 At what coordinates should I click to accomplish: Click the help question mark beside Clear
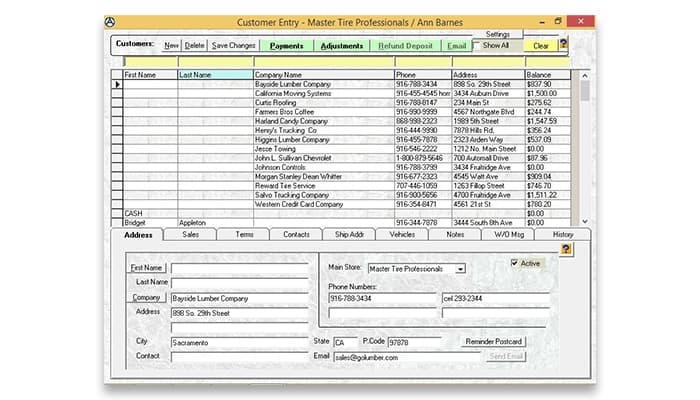coord(563,44)
